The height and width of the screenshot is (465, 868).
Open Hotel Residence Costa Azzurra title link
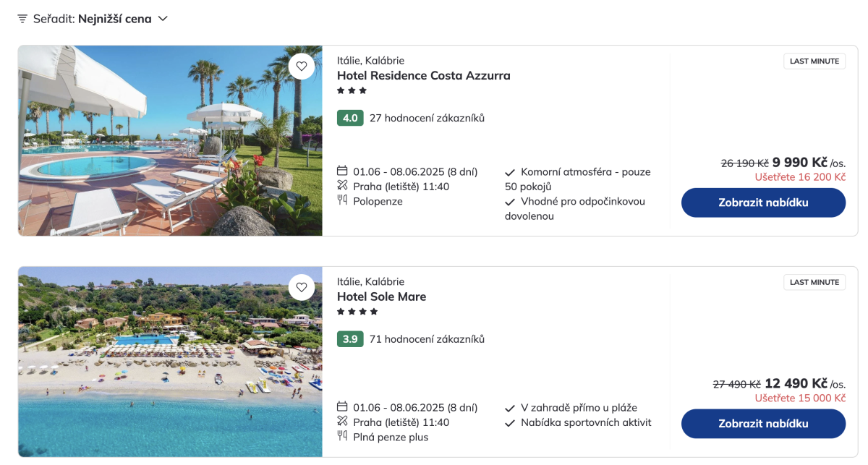pos(423,76)
